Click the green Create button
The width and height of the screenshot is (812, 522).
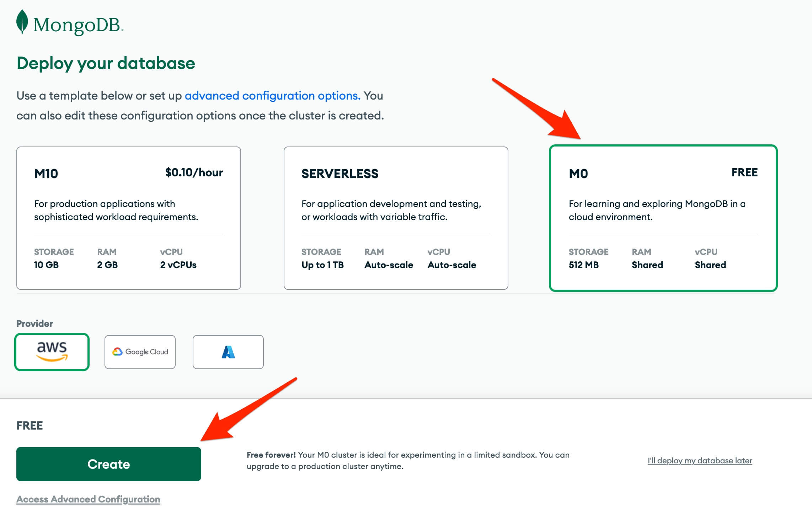[x=109, y=464]
